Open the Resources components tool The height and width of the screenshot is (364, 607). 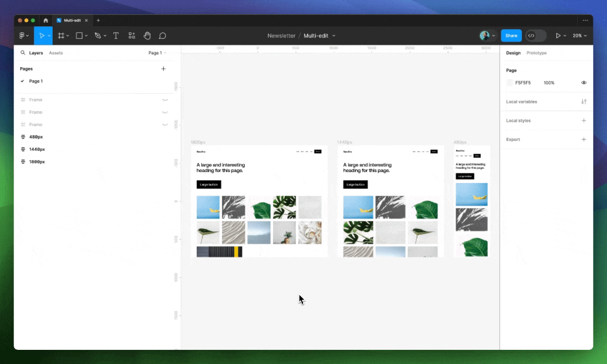132,36
